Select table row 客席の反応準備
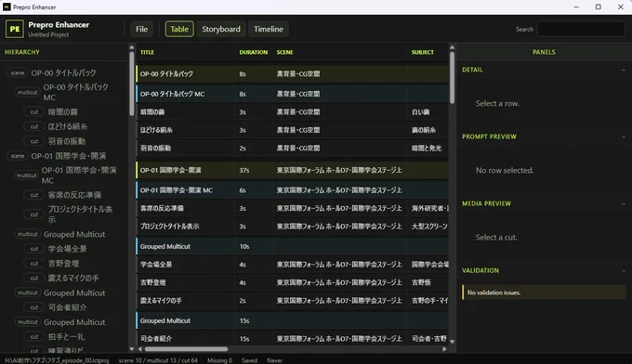This screenshot has height=364, width=632. click(292, 208)
